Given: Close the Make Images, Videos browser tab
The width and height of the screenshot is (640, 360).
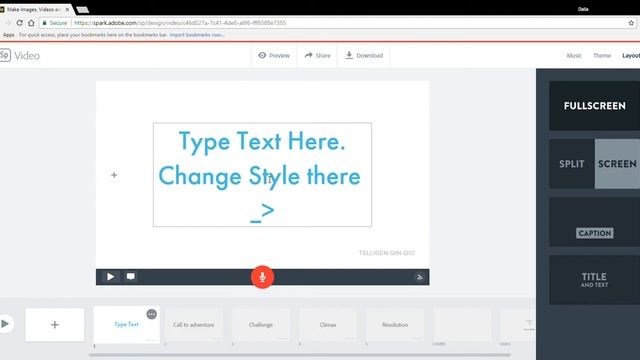Looking at the screenshot, I should (x=67, y=9).
